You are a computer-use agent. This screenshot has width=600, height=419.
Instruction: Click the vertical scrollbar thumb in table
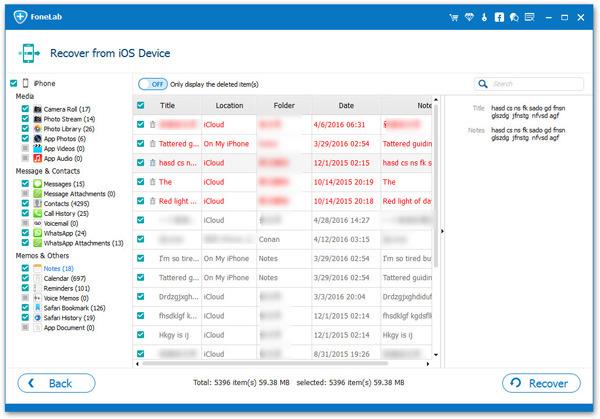click(x=435, y=186)
